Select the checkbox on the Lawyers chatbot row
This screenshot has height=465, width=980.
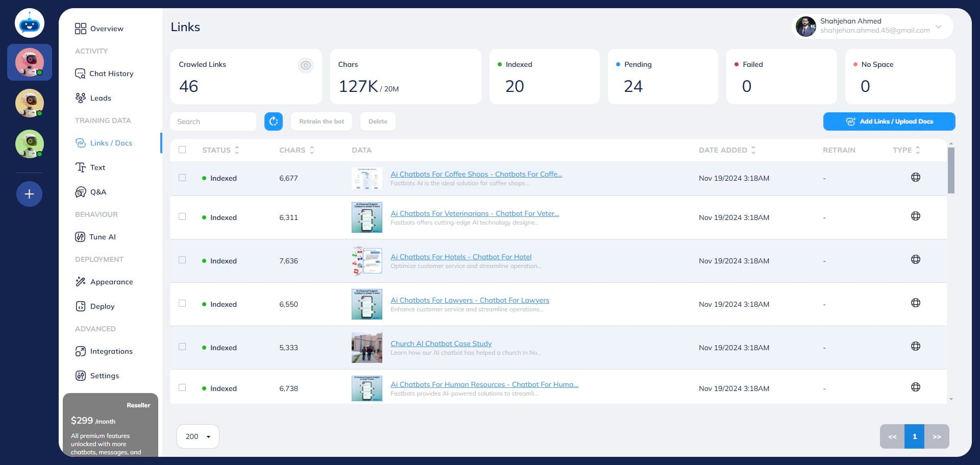[x=182, y=303]
